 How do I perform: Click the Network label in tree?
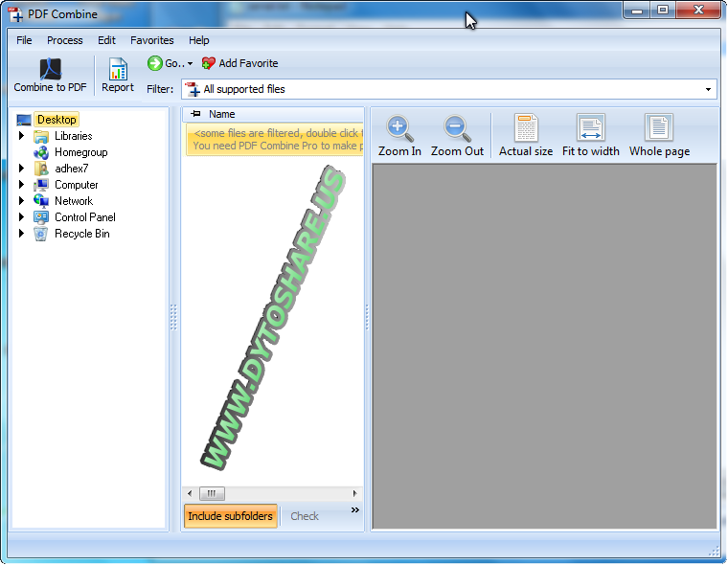(74, 201)
